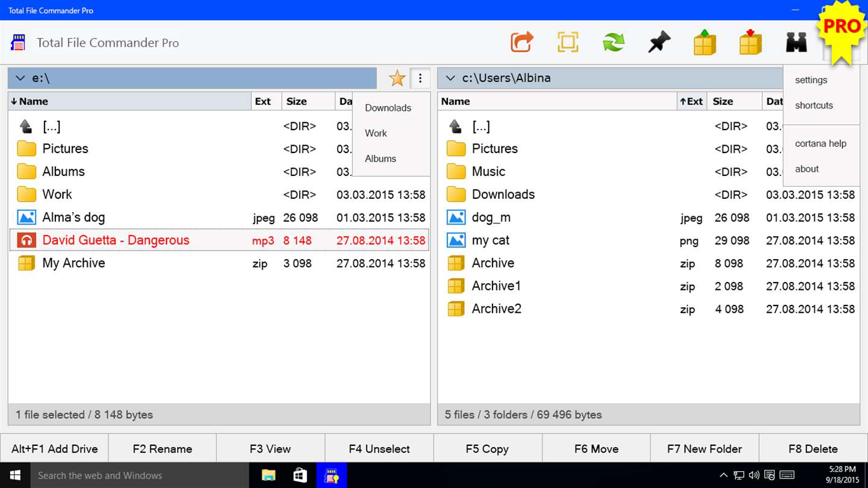868x488 pixels.
Task: Click the F6 Move button
Action: (x=596, y=449)
